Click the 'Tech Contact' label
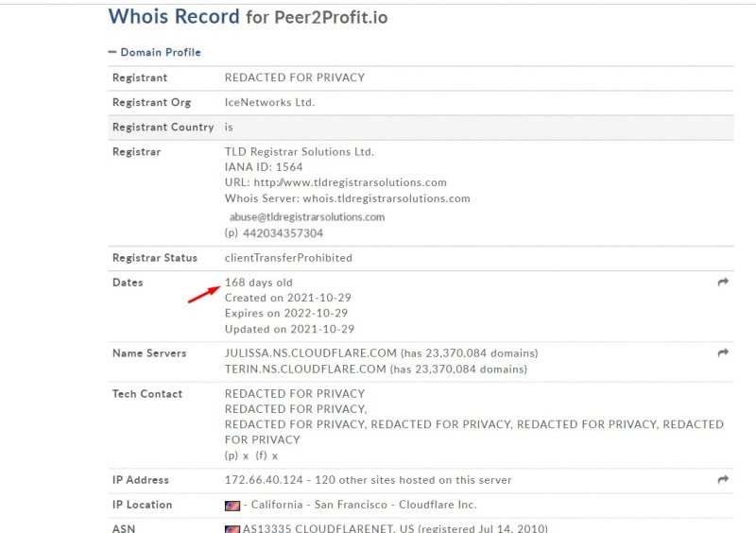Image resolution: width=756 pixels, height=533 pixels. point(147,394)
